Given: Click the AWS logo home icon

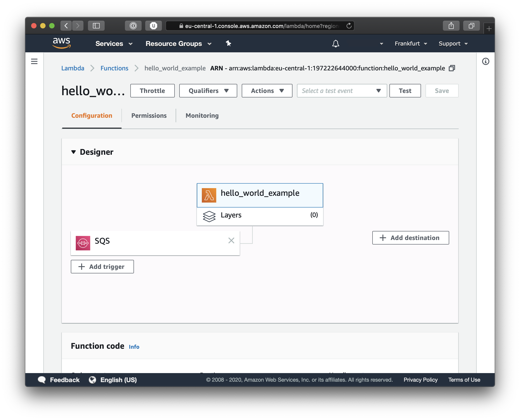Looking at the screenshot, I should point(61,43).
